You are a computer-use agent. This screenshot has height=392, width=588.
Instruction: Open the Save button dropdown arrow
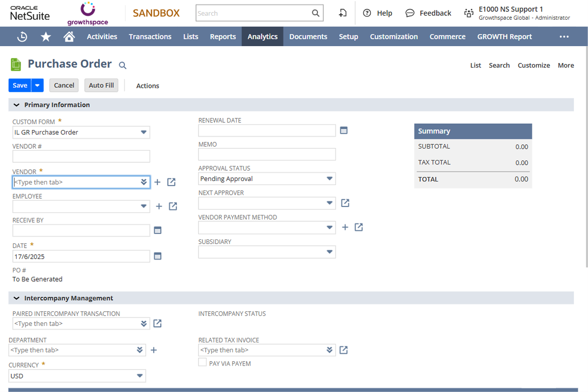pos(38,85)
